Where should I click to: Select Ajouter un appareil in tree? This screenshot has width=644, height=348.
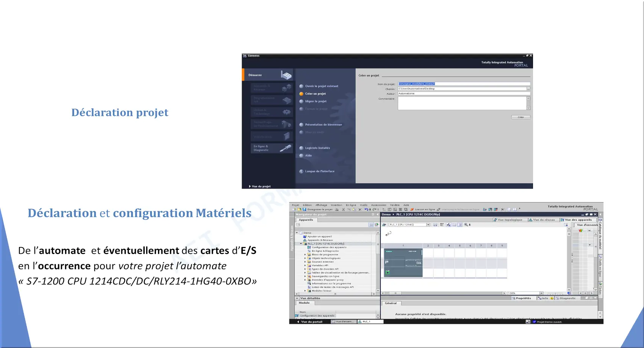click(319, 237)
